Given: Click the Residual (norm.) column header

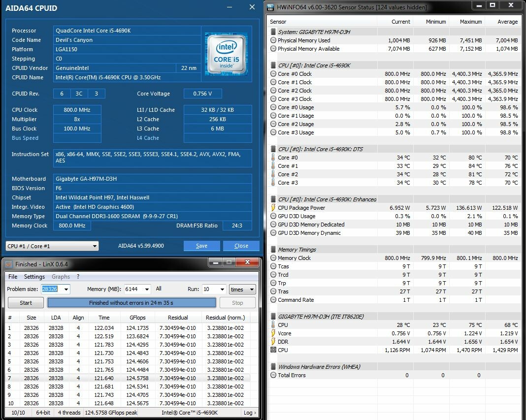Looking at the screenshot, I should point(226,318).
